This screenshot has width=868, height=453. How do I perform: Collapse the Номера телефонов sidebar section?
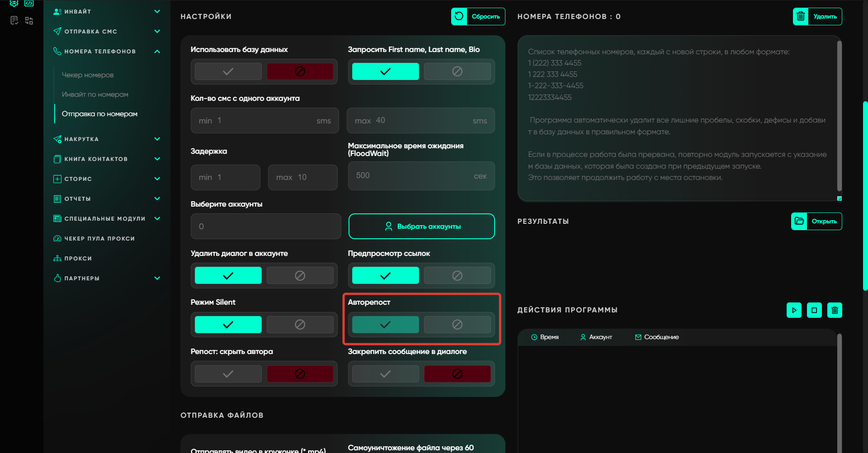click(157, 52)
